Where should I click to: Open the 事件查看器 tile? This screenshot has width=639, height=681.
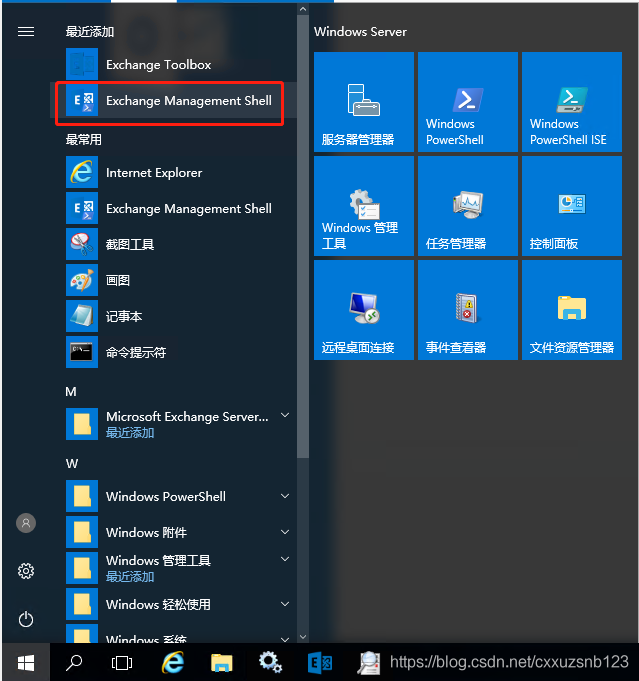click(x=467, y=310)
